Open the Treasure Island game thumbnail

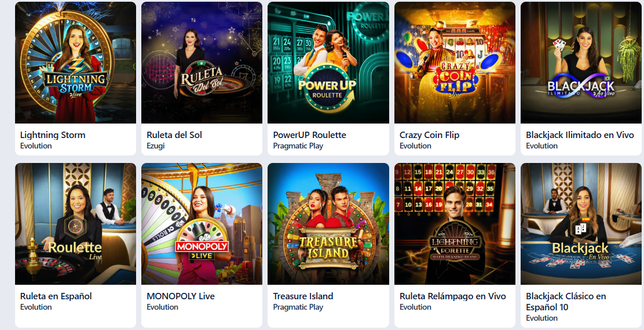[328, 224]
